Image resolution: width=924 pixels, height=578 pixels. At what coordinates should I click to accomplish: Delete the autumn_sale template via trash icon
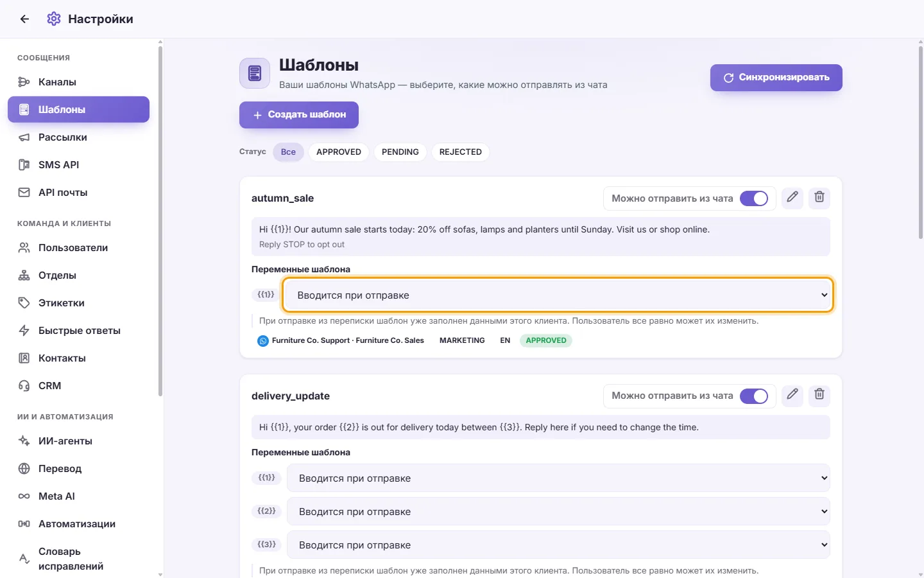click(819, 198)
